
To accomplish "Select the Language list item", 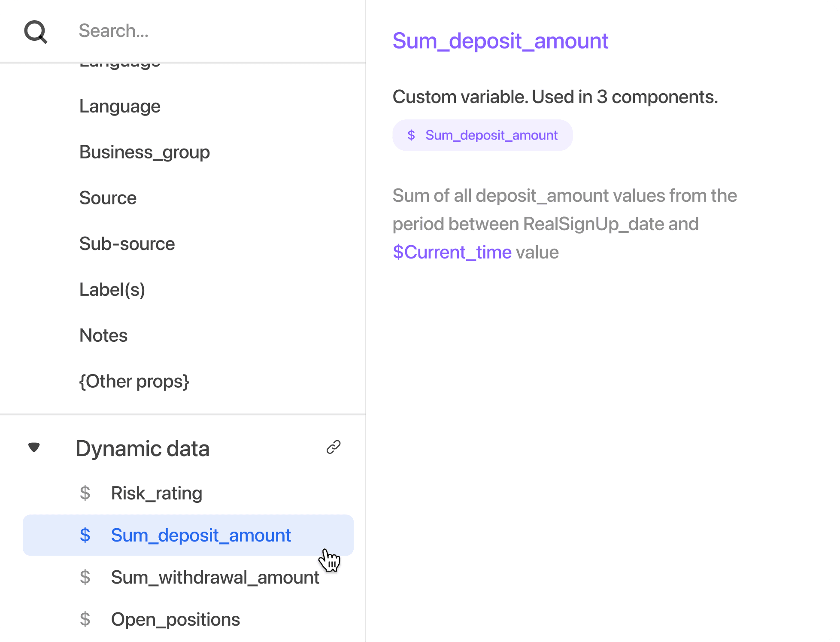I will pyautogui.click(x=120, y=106).
